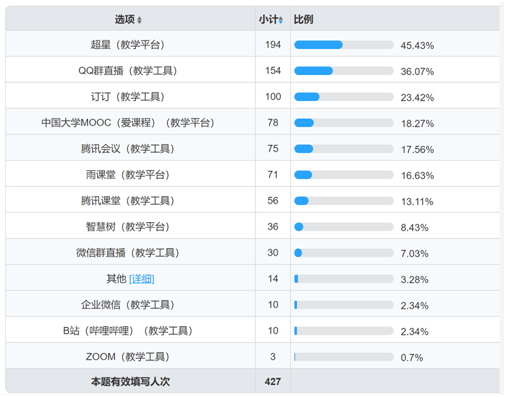Click the total count 427
Viewport: 506px width, 397px height.
pyautogui.click(x=273, y=381)
